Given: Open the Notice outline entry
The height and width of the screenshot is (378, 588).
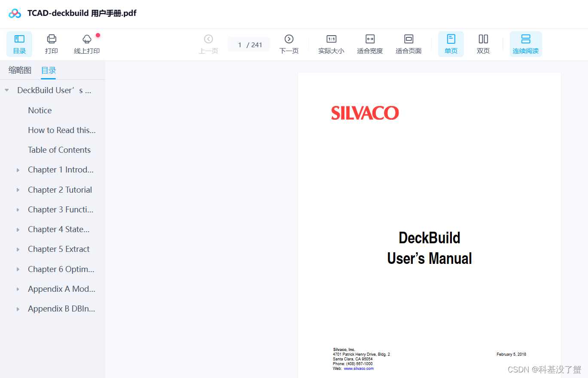Looking at the screenshot, I should (40, 110).
